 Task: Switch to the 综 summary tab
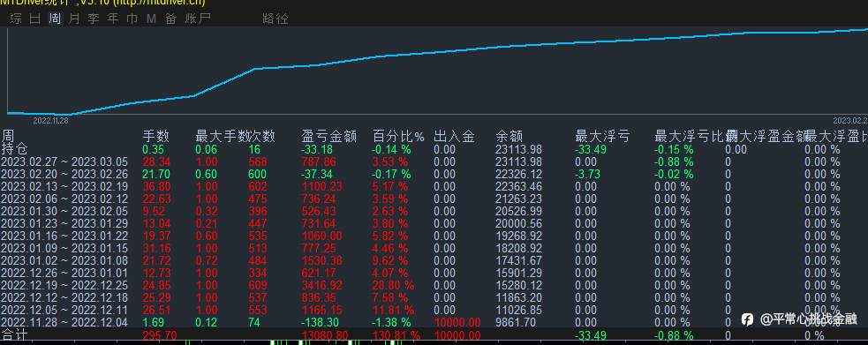tap(16, 19)
